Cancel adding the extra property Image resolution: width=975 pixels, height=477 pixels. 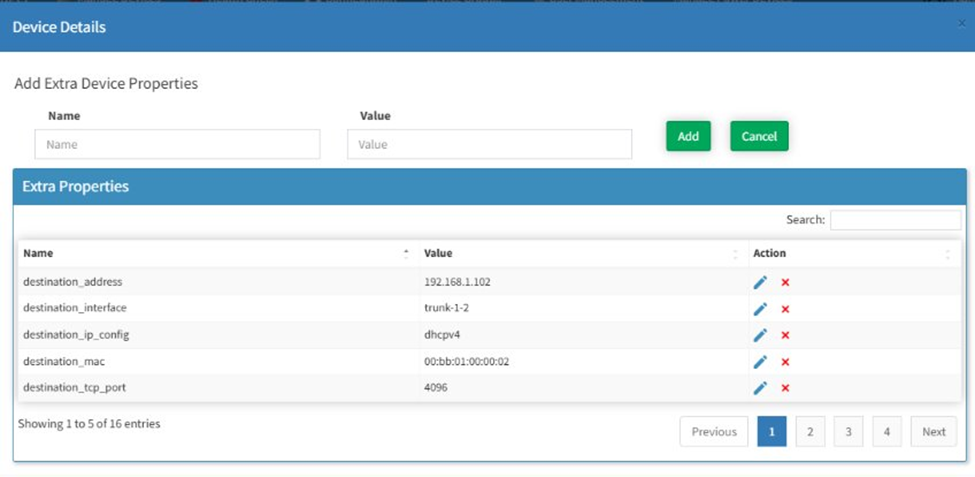759,136
